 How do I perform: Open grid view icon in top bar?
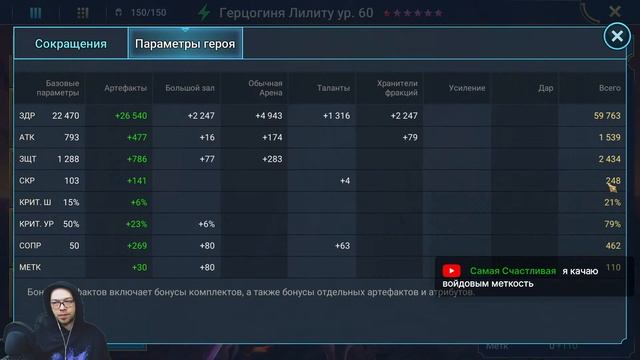click(x=83, y=13)
